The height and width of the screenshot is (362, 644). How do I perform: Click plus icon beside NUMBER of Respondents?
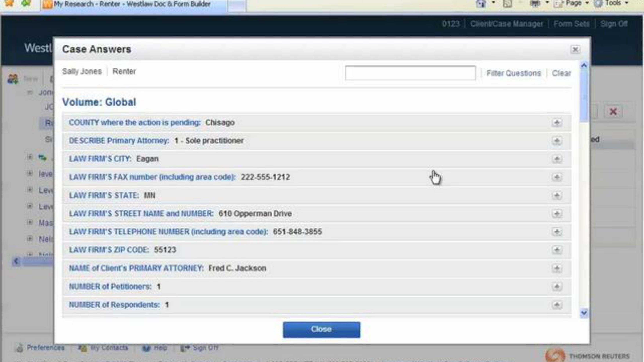coord(557,305)
